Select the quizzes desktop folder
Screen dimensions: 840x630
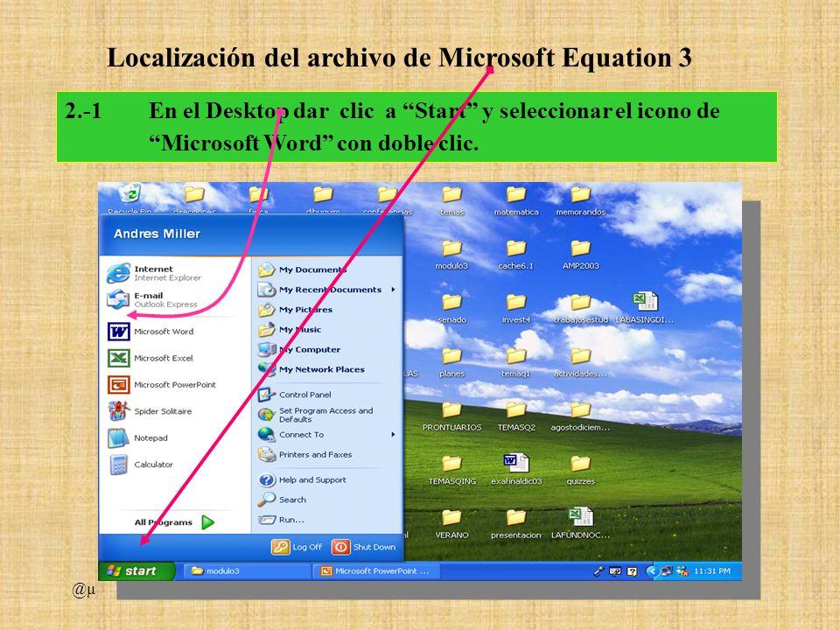pos(581,471)
